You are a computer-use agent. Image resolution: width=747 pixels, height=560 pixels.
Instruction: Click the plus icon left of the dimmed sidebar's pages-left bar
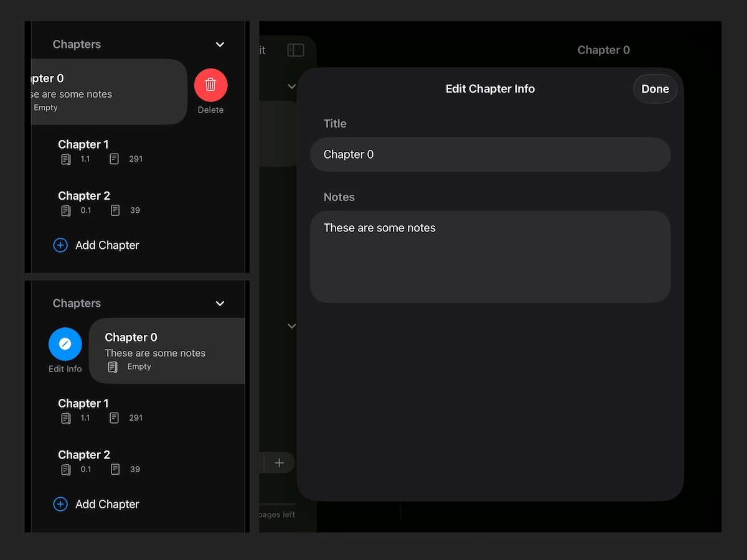click(x=280, y=462)
